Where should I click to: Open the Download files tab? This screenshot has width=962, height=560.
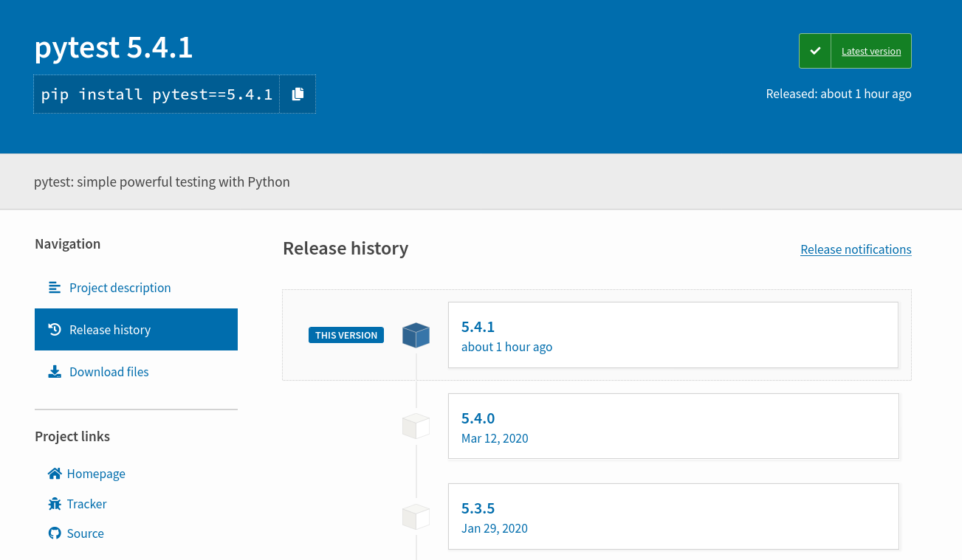136,372
